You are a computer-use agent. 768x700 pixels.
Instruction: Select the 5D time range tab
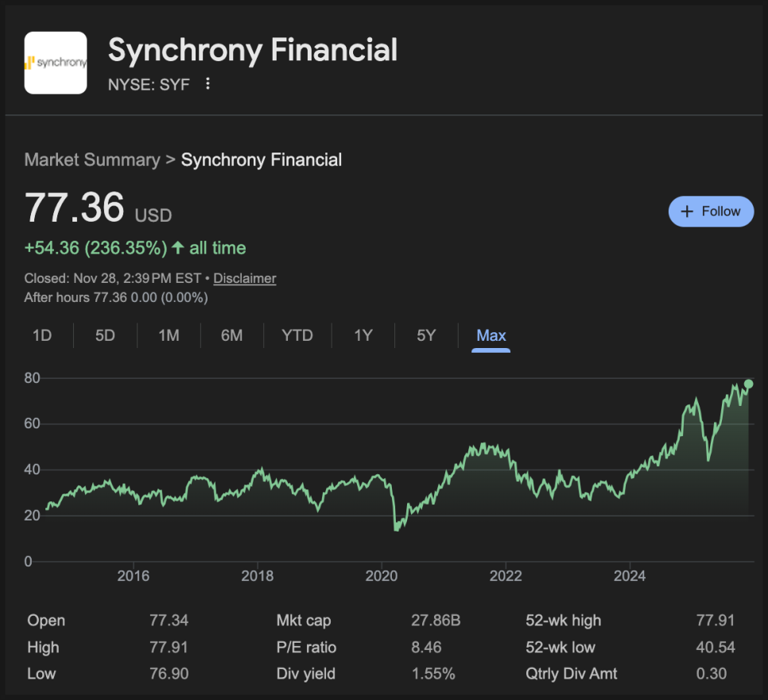[105, 335]
